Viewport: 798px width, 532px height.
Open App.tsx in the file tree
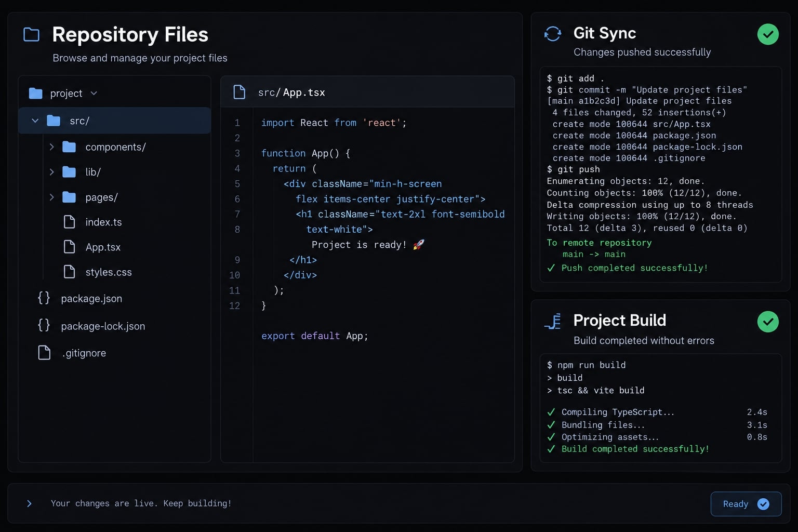[x=103, y=247]
